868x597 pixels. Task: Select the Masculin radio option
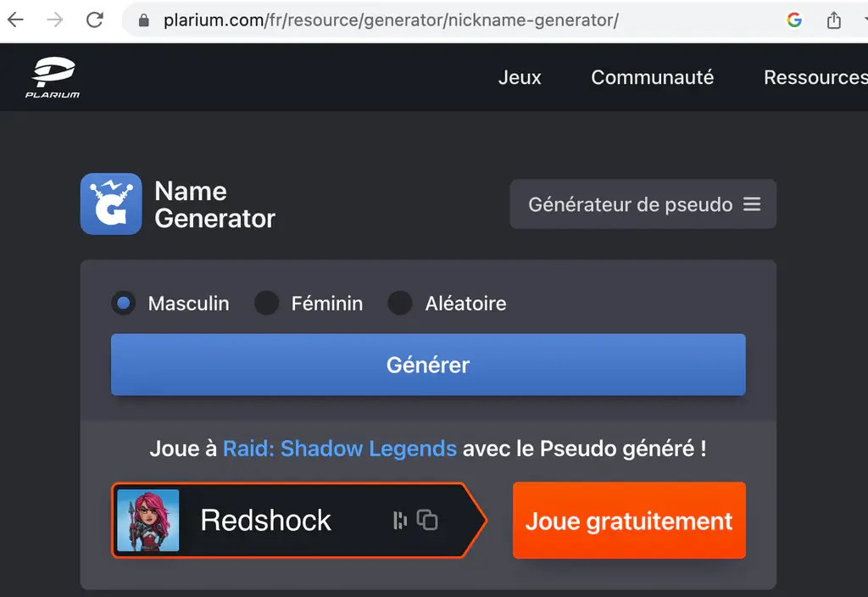[x=124, y=304]
